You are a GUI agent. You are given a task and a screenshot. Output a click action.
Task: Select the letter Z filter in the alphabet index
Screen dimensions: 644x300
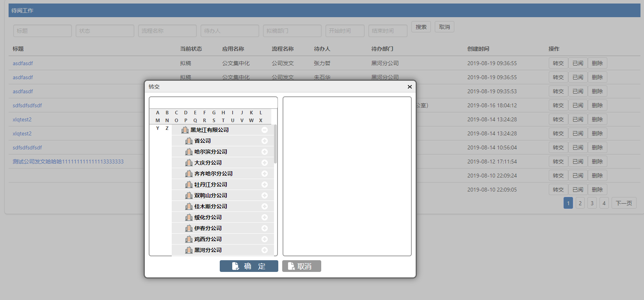pyautogui.click(x=167, y=128)
